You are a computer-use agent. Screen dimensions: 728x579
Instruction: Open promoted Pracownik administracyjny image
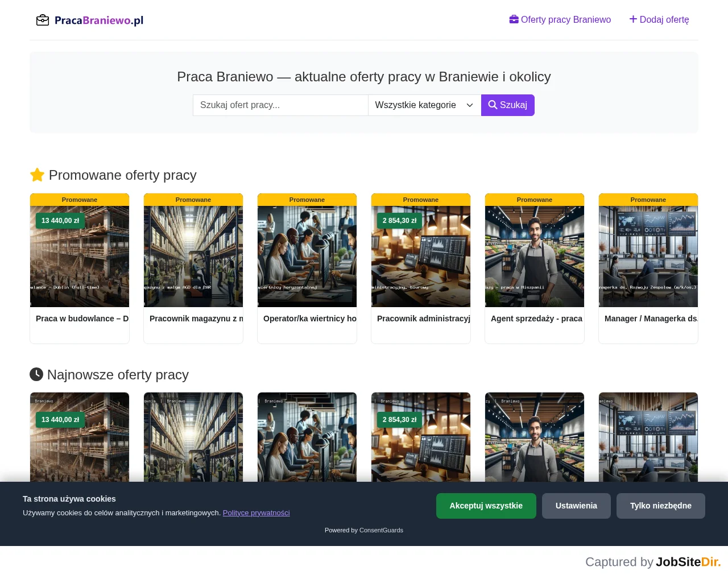click(421, 257)
